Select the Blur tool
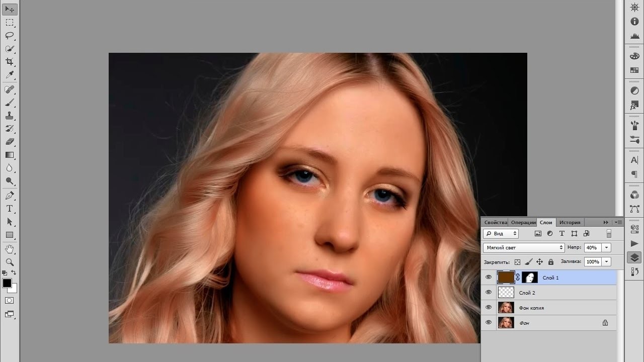 pos(10,168)
